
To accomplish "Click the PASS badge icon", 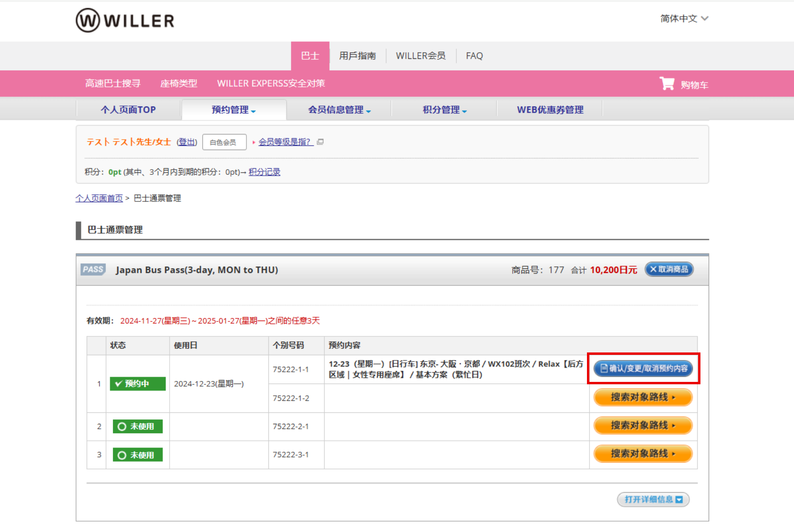I will (93, 269).
